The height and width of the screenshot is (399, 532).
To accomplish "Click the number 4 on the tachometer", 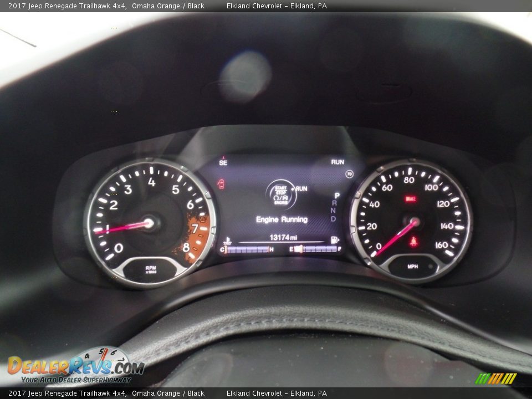I will tap(152, 182).
